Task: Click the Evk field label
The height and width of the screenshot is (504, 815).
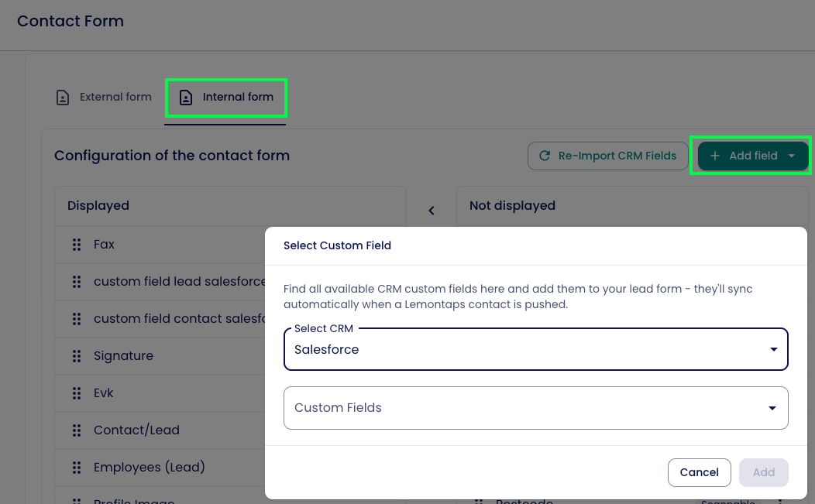Action: pyautogui.click(x=104, y=393)
